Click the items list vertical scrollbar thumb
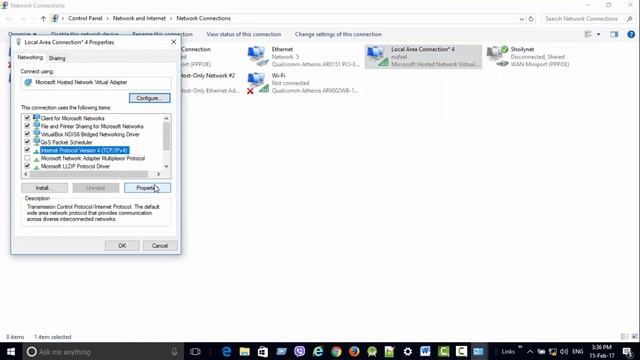 pos(166,136)
